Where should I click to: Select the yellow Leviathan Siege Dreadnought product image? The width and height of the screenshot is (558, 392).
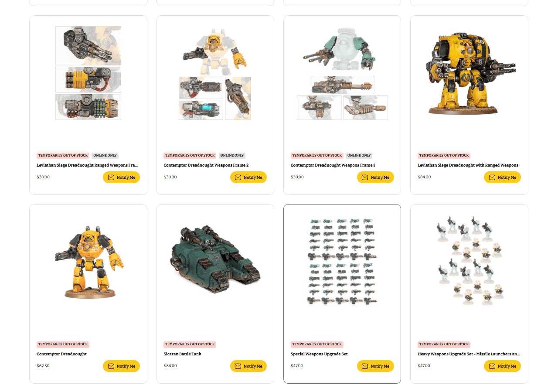469,73
